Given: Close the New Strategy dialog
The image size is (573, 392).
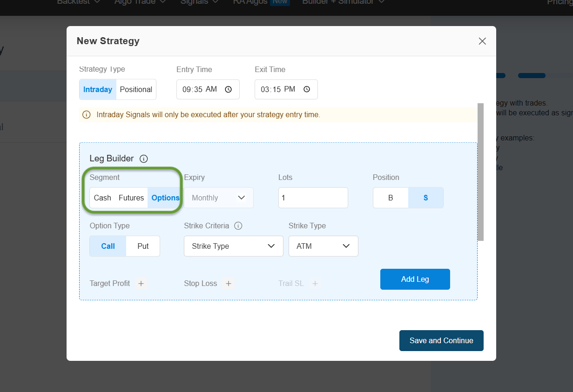Looking at the screenshot, I should click(x=482, y=41).
